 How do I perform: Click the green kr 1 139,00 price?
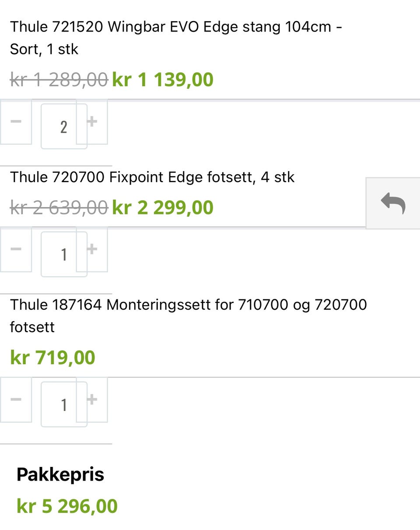163,80
